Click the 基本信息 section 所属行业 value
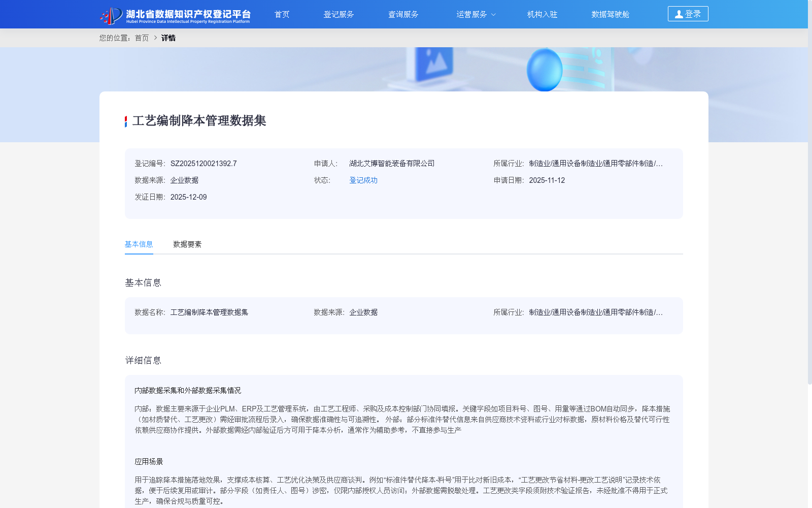The width and height of the screenshot is (812, 508). 596,312
